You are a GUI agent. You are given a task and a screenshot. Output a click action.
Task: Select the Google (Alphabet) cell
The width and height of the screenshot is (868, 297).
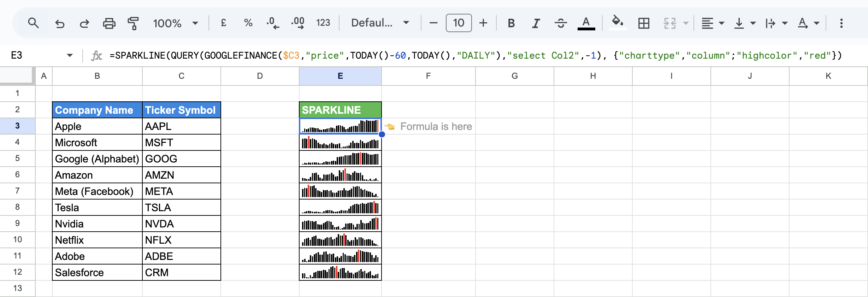click(x=97, y=159)
